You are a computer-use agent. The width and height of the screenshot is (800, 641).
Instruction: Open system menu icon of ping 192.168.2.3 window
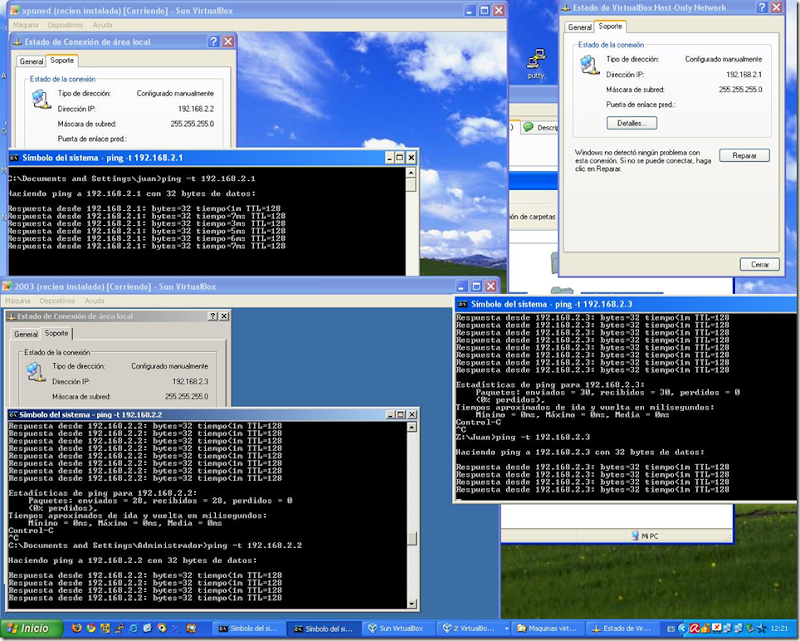(463, 304)
